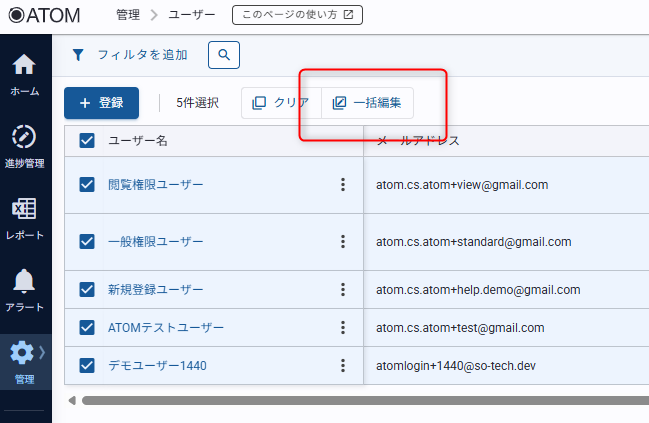Uncheck the デモユーザー1440 row checkbox

tap(87, 365)
